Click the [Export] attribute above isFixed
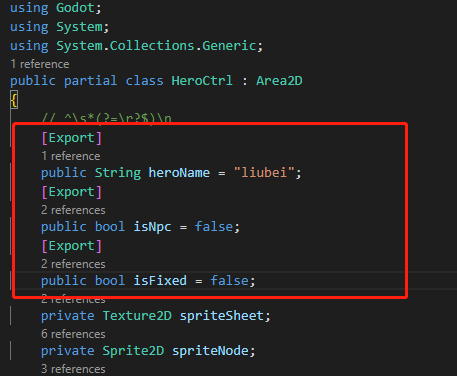457x376 pixels. 72,246
